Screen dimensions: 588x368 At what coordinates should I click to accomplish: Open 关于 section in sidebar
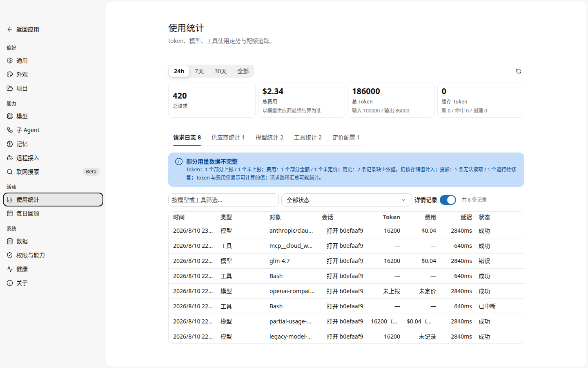click(x=53, y=283)
